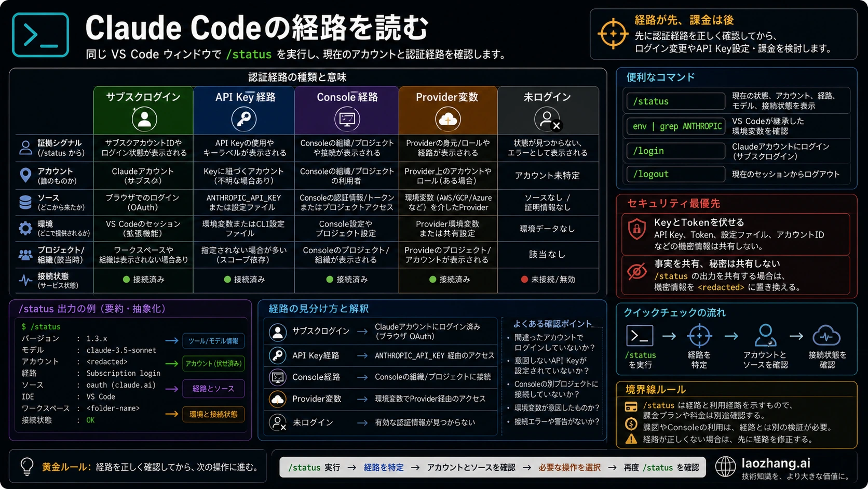868x489 pixels.
Task: Click the crosshair icon above 経路を特定 in クイックチェック
Action: coord(699,336)
